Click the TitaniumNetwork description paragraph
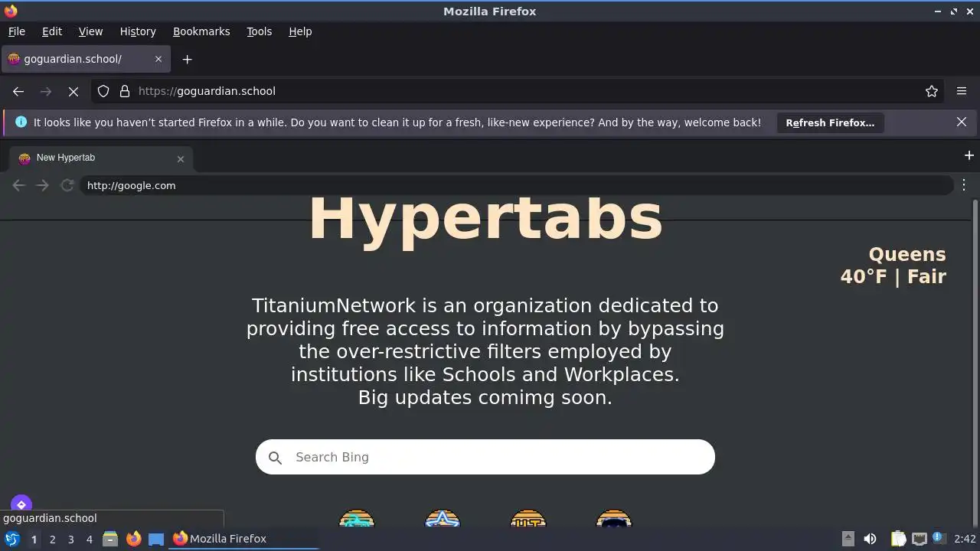Screen dimensions: 980x551 [485, 351]
